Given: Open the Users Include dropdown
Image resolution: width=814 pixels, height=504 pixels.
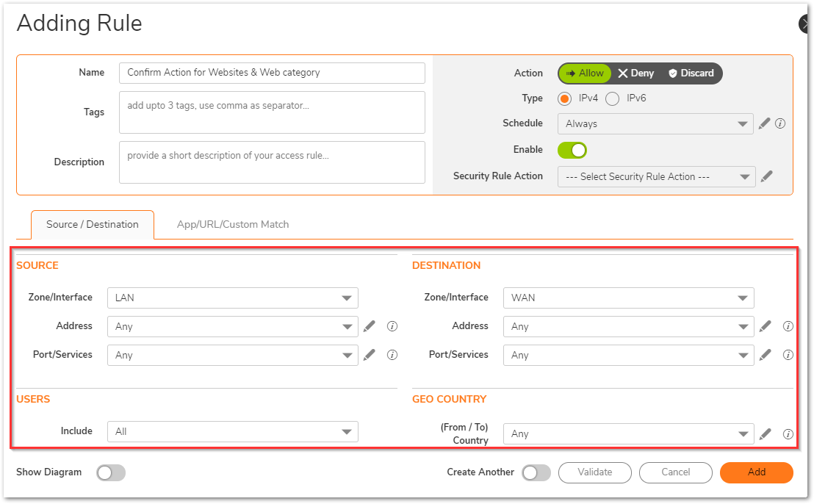Looking at the screenshot, I should point(232,431).
